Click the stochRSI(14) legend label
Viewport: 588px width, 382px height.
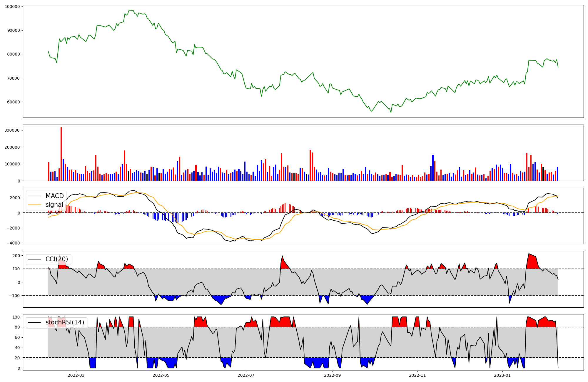coord(65,322)
